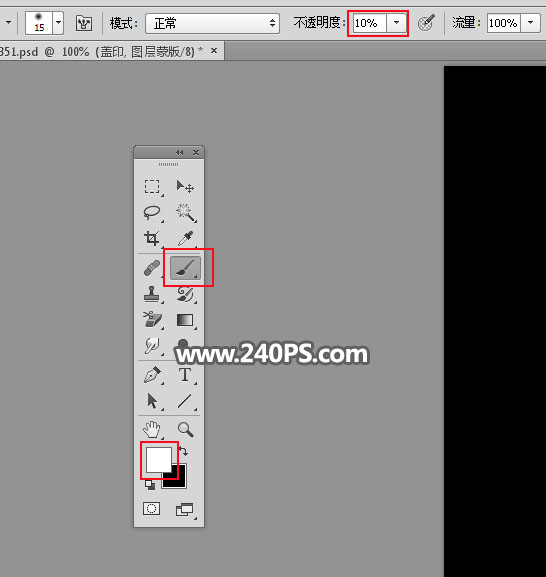Select the Pen tool
Screen dimensions: 546x577
152,375
